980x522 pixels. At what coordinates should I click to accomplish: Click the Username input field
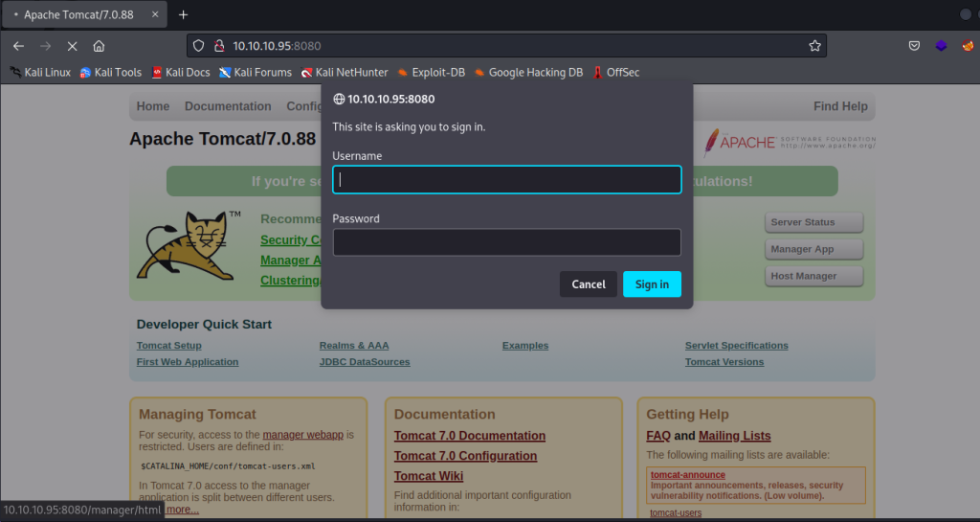[x=506, y=180]
